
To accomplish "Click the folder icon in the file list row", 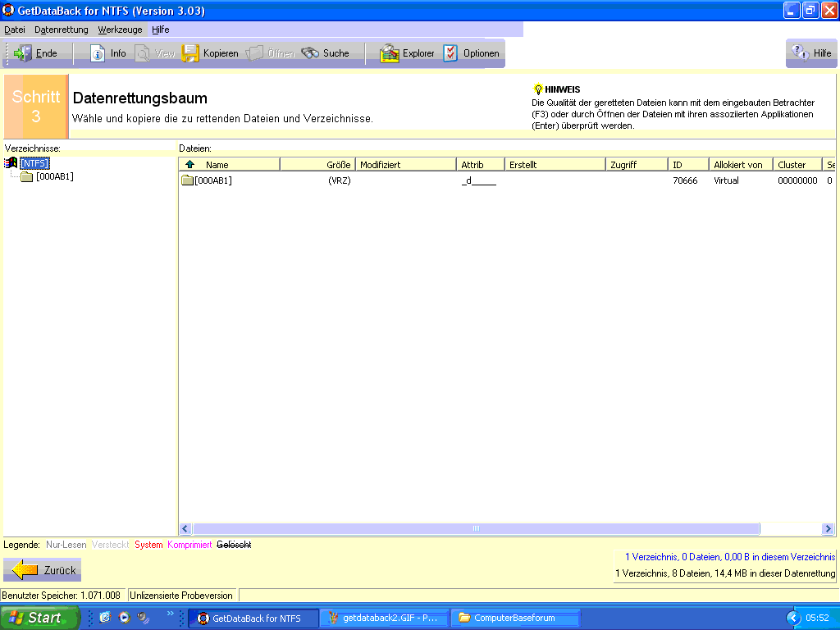I will pos(187,180).
